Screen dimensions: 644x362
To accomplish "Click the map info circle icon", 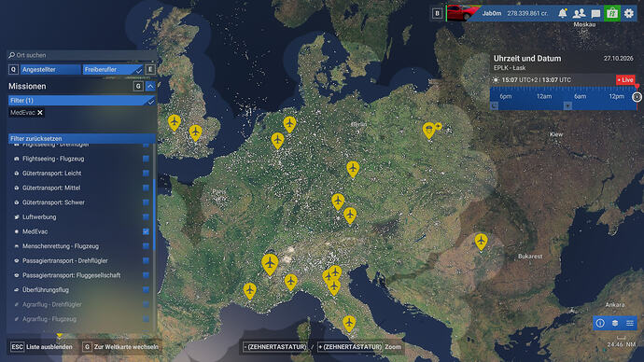I will coord(600,323).
